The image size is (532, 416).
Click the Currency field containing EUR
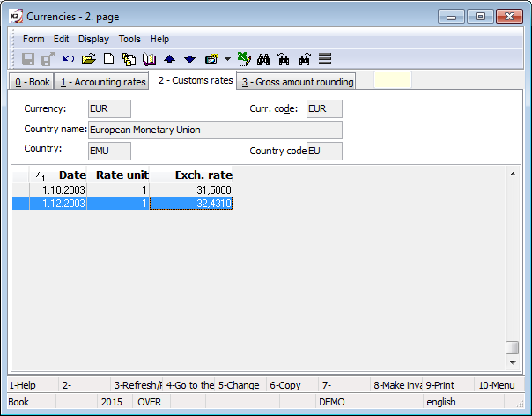pos(109,108)
